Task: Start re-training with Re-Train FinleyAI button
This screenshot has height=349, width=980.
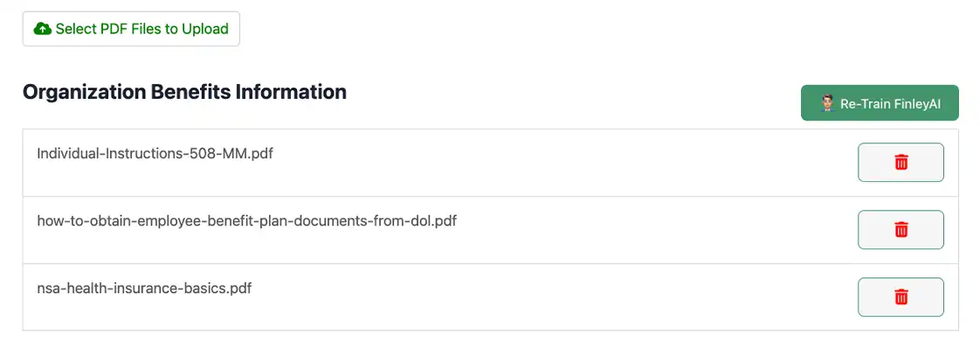Action: pyautogui.click(x=880, y=103)
